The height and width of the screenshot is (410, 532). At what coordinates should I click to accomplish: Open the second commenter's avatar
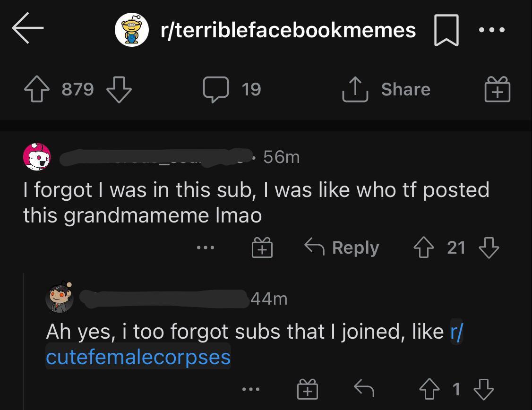(x=60, y=298)
